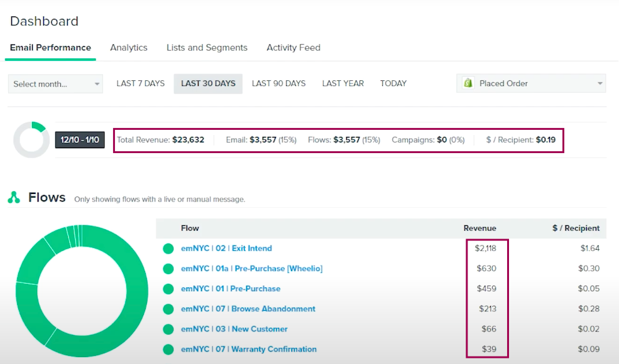The image size is (619, 364).
Task: Click the small revenue donut chart
Action: (x=31, y=139)
